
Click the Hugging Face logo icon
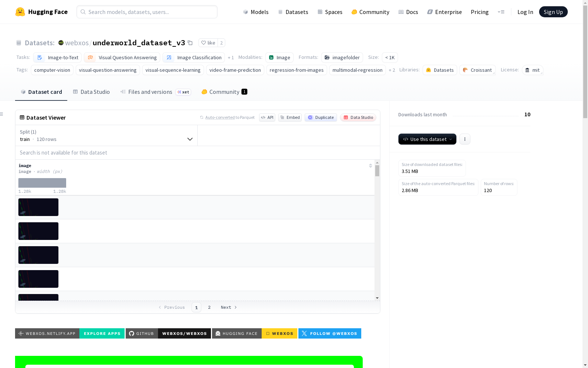20,12
